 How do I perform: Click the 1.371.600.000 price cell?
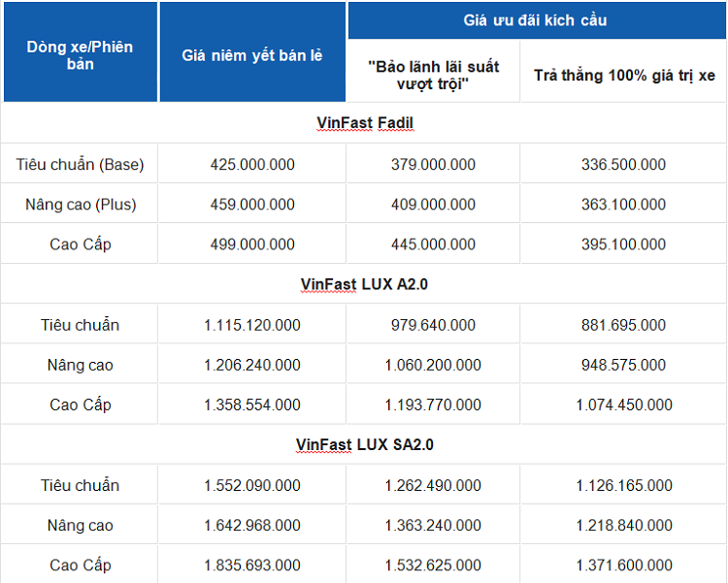click(x=624, y=566)
